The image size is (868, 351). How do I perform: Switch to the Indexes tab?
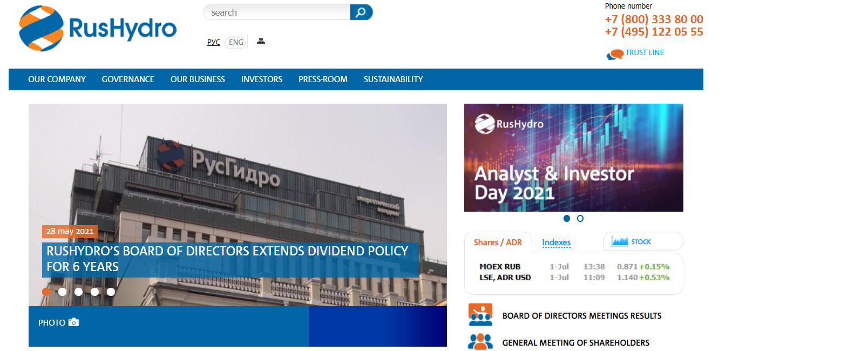557,242
